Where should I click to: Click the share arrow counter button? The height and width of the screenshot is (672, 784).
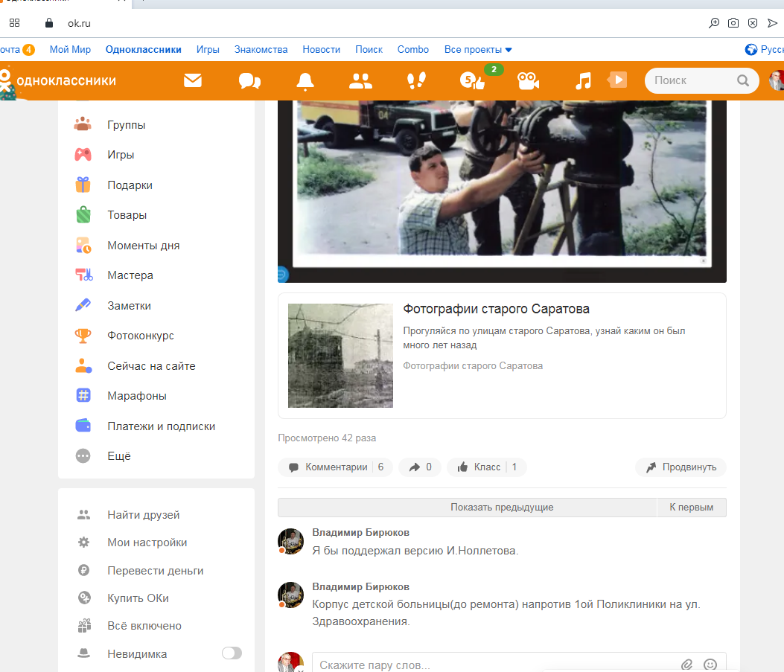point(420,467)
